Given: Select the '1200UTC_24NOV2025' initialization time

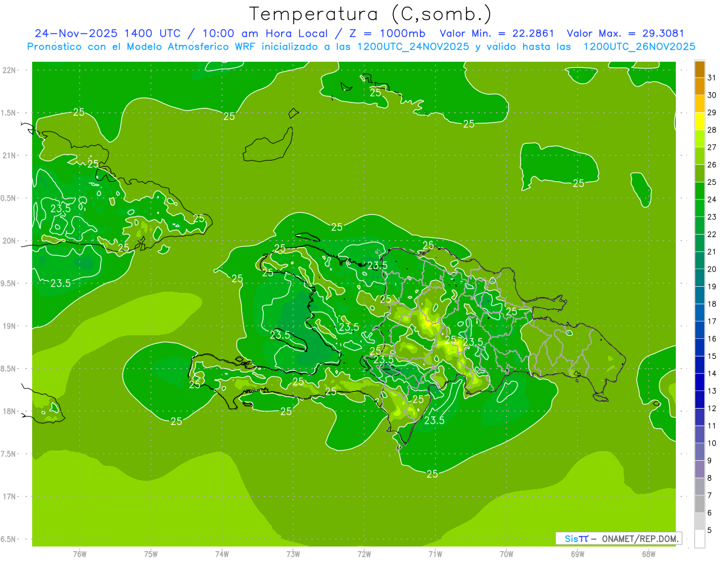Looking at the screenshot, I should [413, 47].
